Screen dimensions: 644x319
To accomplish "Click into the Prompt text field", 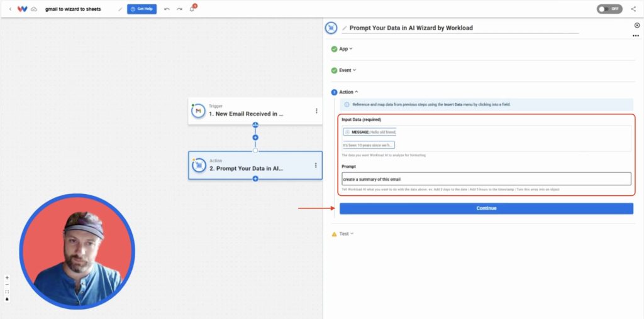I will pos(486,179).
